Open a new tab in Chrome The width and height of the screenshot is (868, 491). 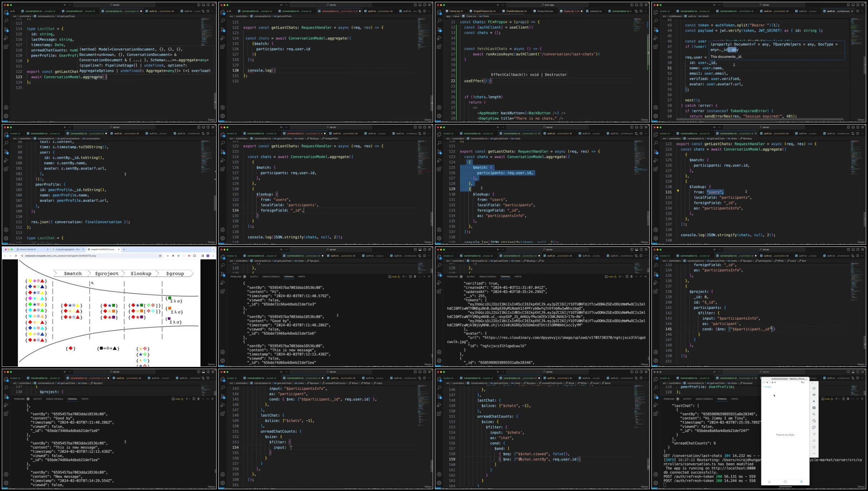[x=124, y=249]
